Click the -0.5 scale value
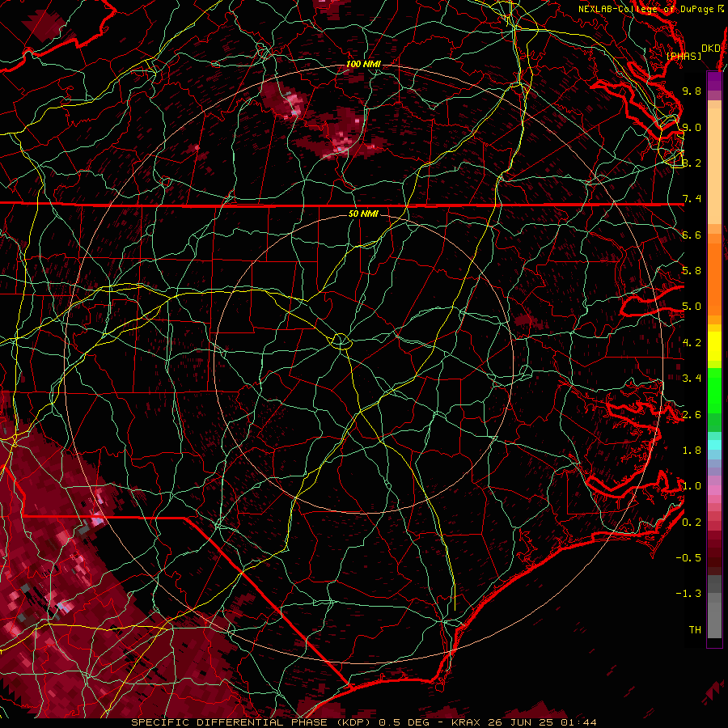The width and height of the screenshot is (728, 728). pos(688,558)
